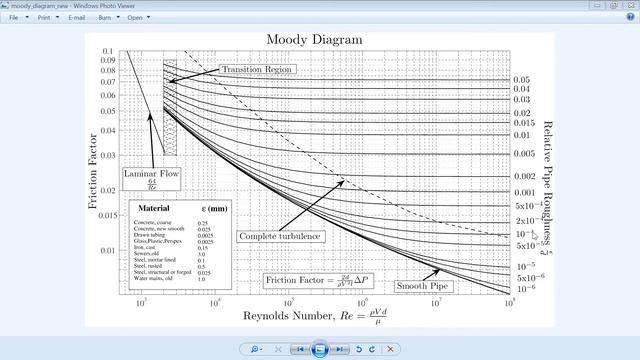Open the zoom display size control
The width and height of the screenshot is (640, 360).
(256, 349)
